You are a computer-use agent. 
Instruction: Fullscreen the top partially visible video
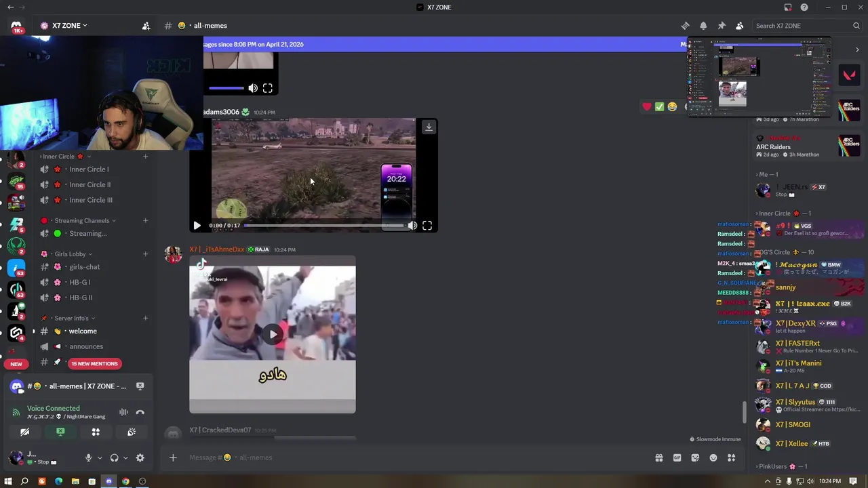point(268,88)
